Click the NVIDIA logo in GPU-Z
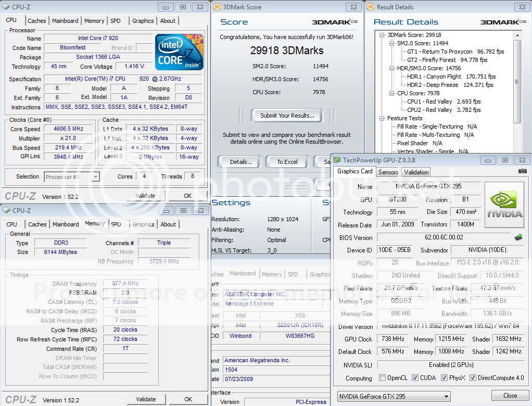The image size is (532, 406). 504,205
